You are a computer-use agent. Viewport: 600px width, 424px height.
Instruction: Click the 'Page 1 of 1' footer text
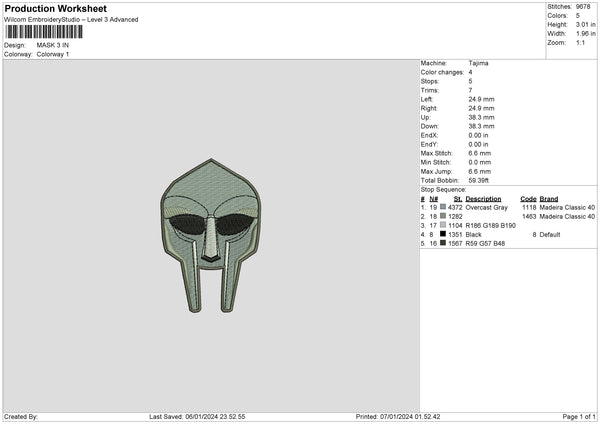pyautogui.click(x=579, y=417)
